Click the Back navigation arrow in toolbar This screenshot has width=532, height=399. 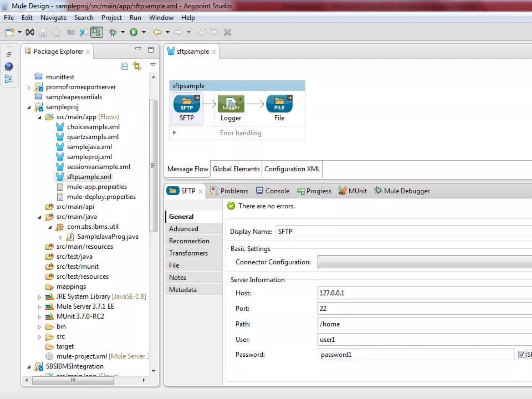(x=157, y=32)
